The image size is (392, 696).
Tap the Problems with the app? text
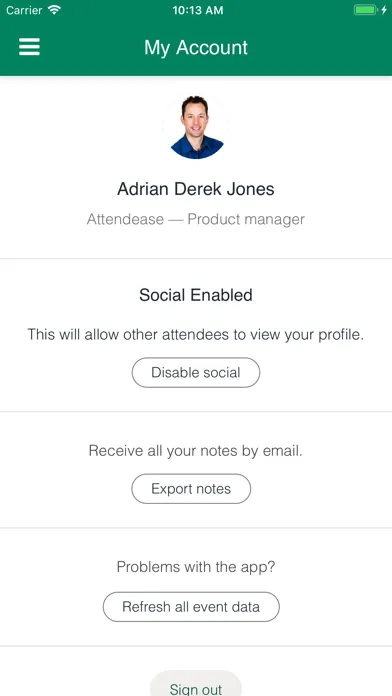coord(196,567)
